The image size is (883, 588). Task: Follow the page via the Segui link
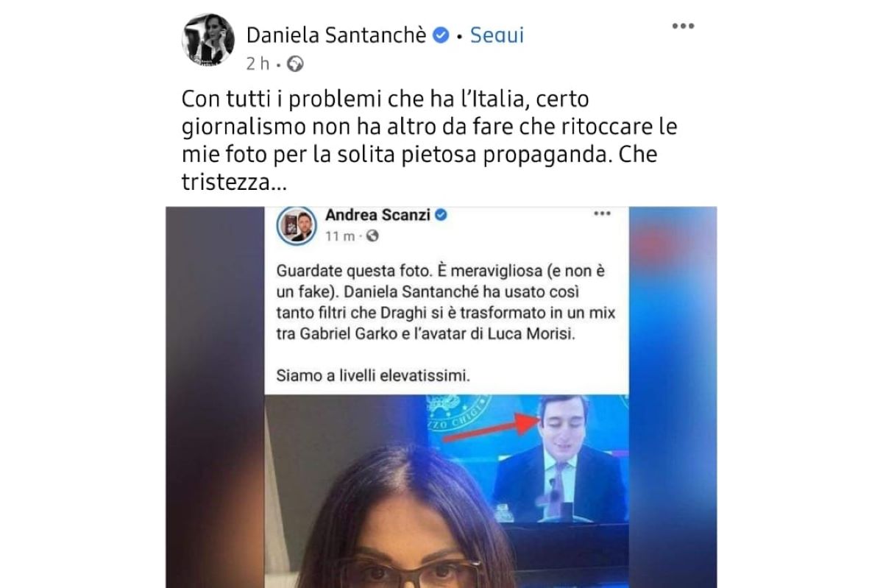coord(497,35)
